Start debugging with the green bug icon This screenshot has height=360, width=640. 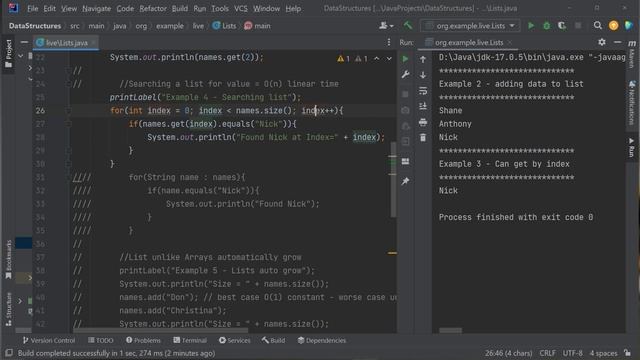[547, 26]
